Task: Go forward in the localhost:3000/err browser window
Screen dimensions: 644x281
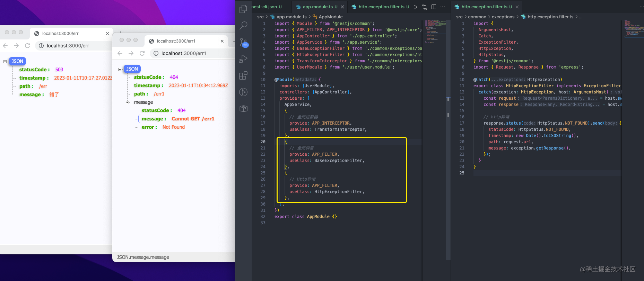Action: tap(16, 46)
